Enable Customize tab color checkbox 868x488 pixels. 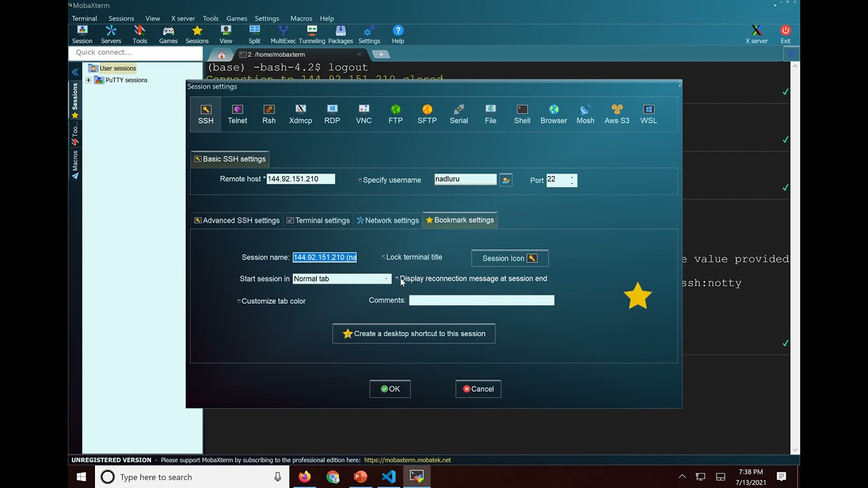coord(239,301)
